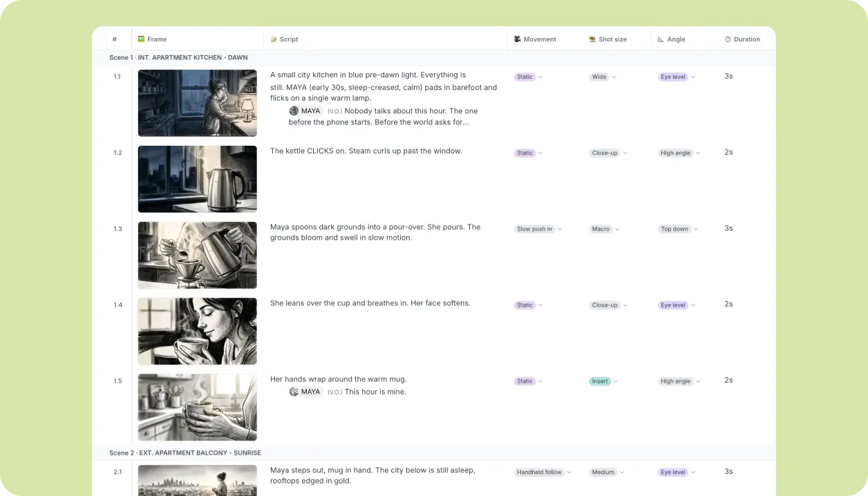Click the Script column notepad icon
This screenshot has width=868, height=496.
(274, 39)
